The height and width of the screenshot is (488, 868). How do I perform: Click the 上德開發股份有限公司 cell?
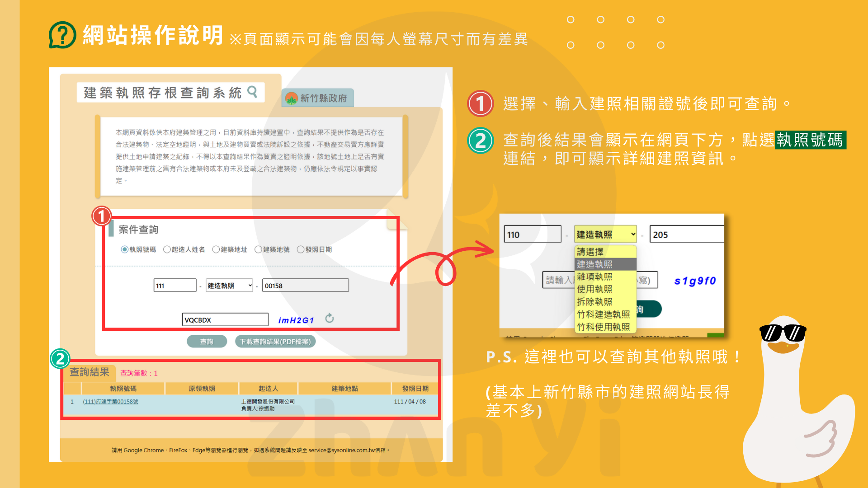point(268,401)
